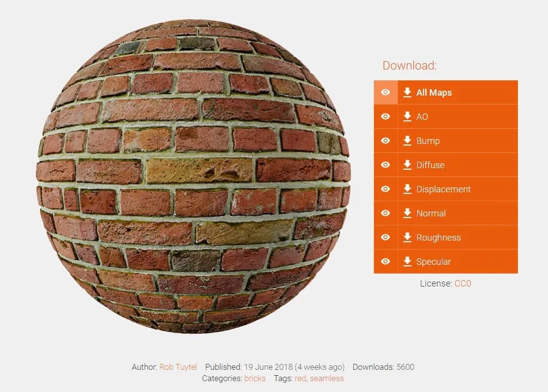Toggle the Normal map eye preview

[386, 213]
